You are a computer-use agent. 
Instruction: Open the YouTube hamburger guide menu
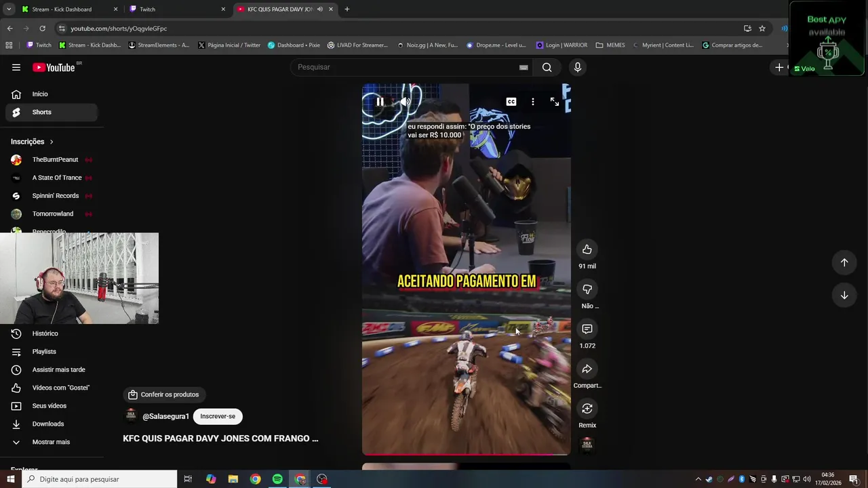pos(16,67)
